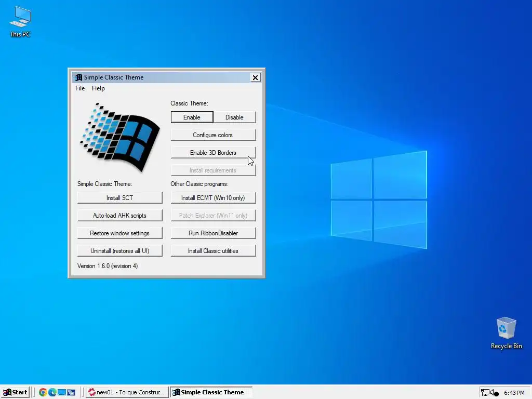This screenshot has height=399, width=532.
Task: Click the 'Classic Theme:' label
Action: (189, 103)
